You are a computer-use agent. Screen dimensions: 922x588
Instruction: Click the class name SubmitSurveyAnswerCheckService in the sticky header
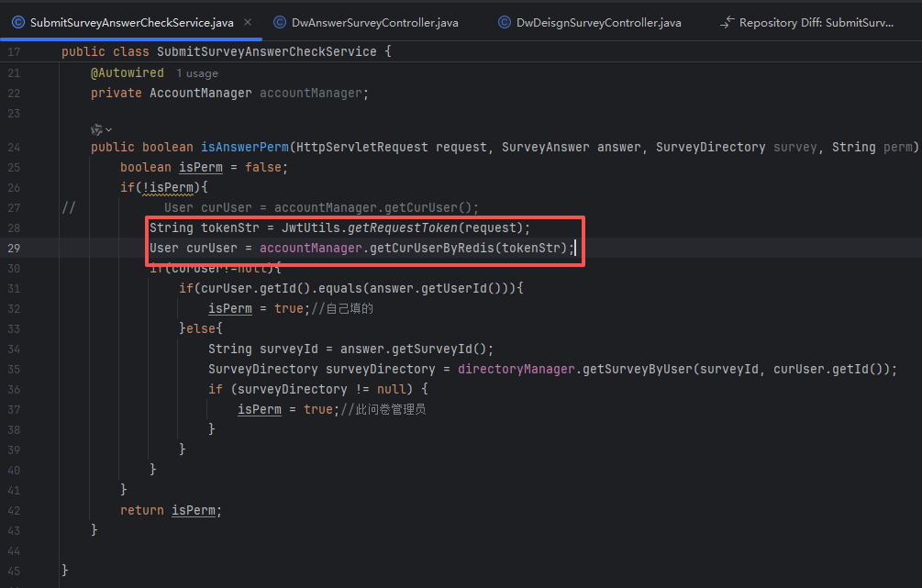click(x=266, y=51)
